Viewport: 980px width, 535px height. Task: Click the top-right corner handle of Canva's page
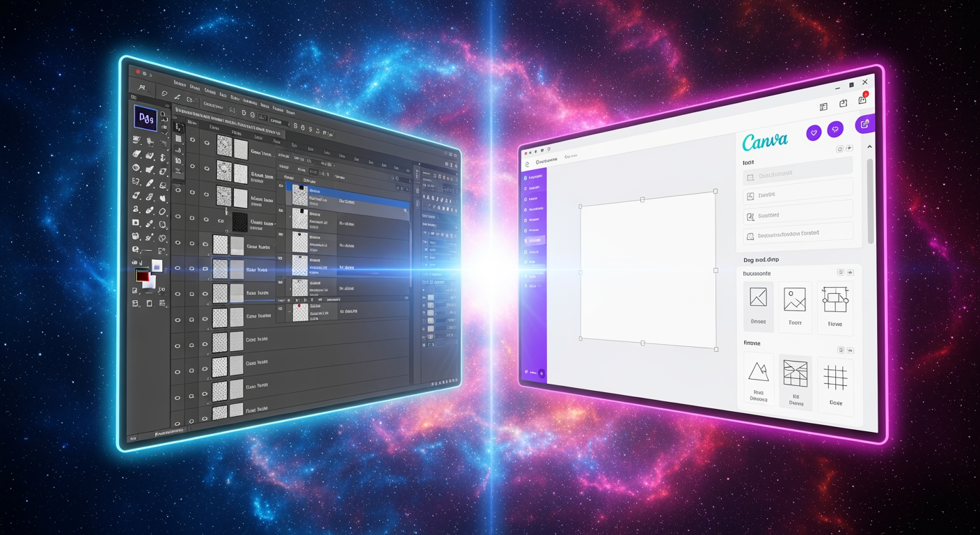point(716,191)
